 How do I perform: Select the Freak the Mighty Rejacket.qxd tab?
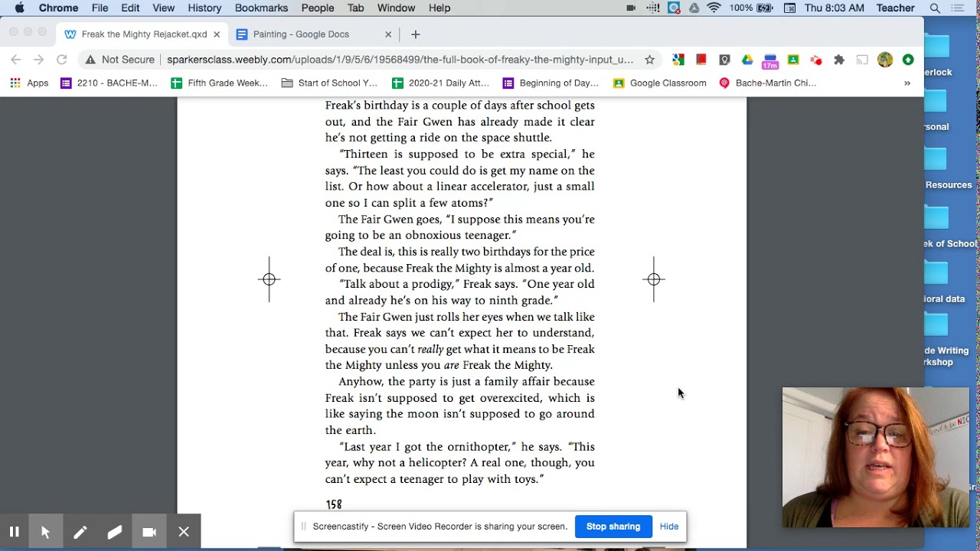(x=142, y=34)
